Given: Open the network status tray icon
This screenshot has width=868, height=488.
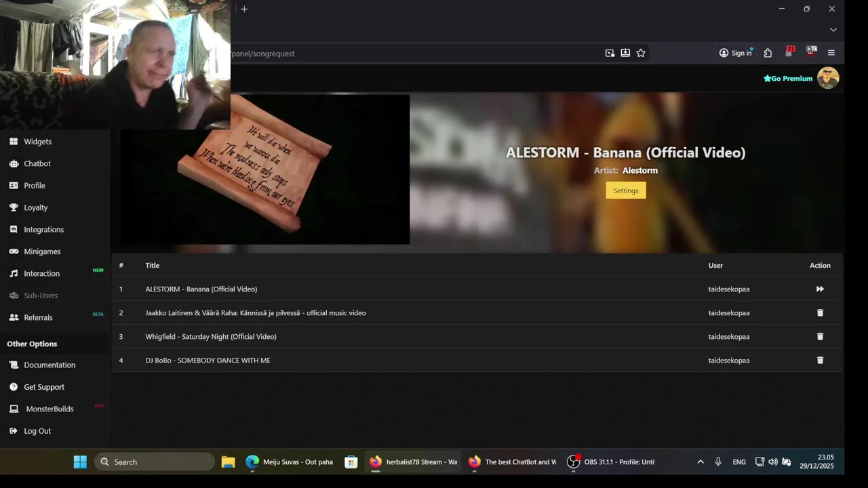Looking at the screenshot, I should [x=759, y=462].
